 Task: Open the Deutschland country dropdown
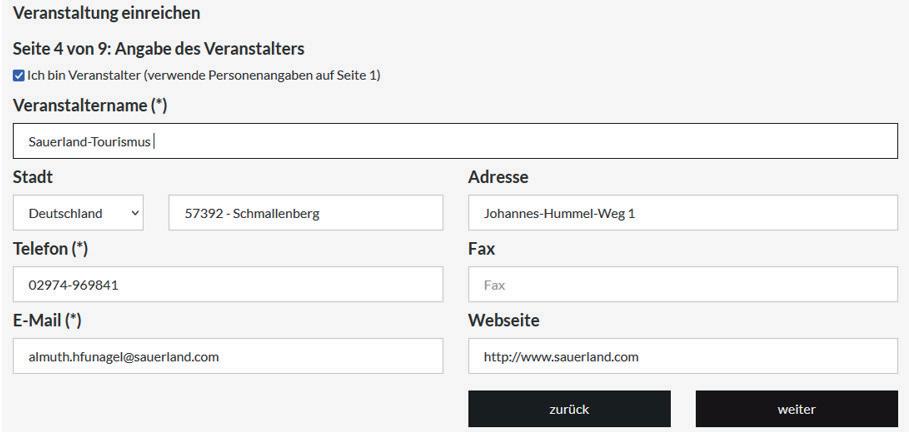click(78, 213)
